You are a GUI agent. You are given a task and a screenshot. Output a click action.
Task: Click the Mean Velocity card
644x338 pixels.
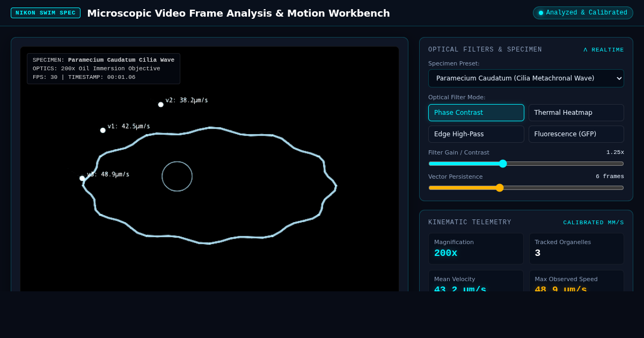point(476,281)
